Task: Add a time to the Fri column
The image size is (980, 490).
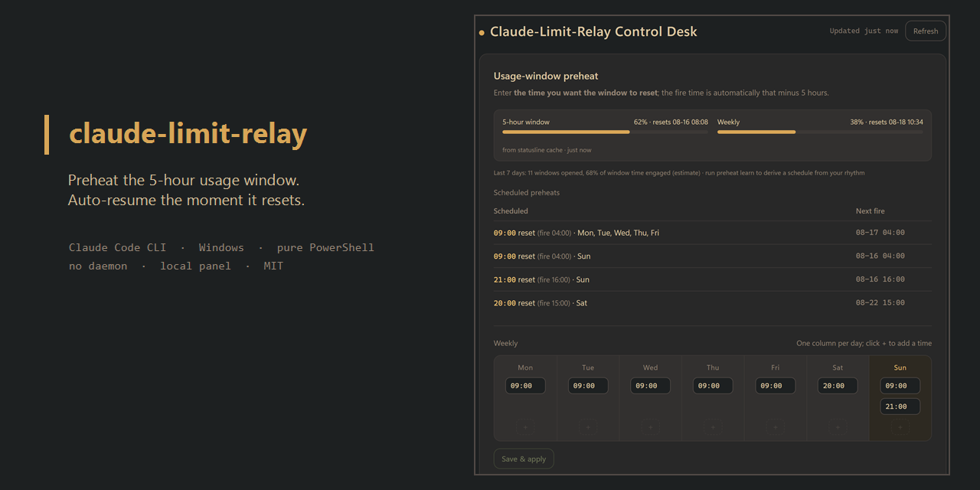Action: (x=776, y=427)
